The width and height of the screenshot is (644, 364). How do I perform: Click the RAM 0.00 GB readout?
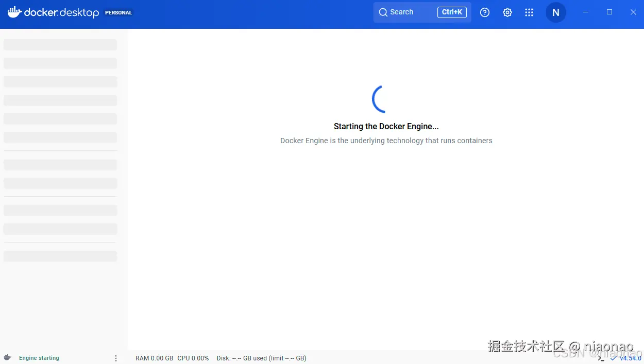click(155, 358)
